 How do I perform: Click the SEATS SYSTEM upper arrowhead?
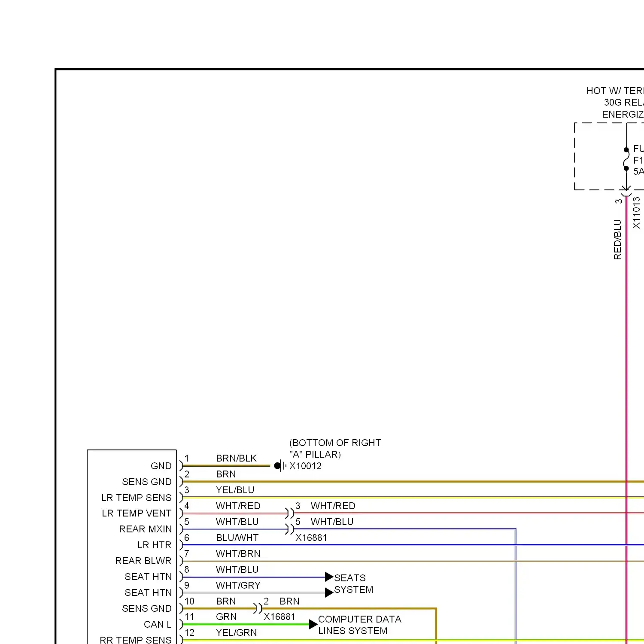click(x=329, y=577)
